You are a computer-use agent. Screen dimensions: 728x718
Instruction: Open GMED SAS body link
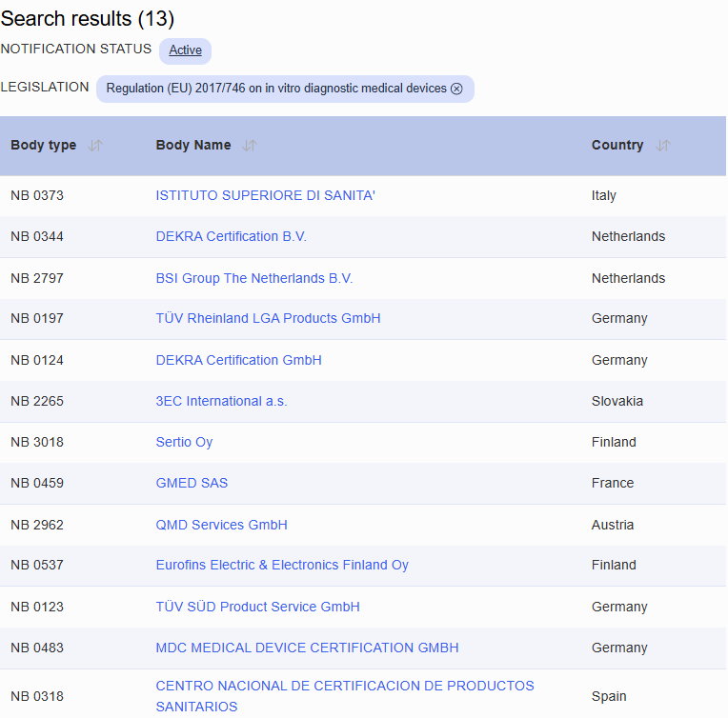click(x=192, y=483)
